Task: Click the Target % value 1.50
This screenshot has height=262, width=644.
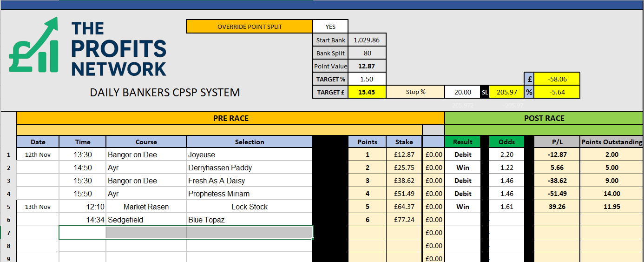Action: [x=367, y=79]
